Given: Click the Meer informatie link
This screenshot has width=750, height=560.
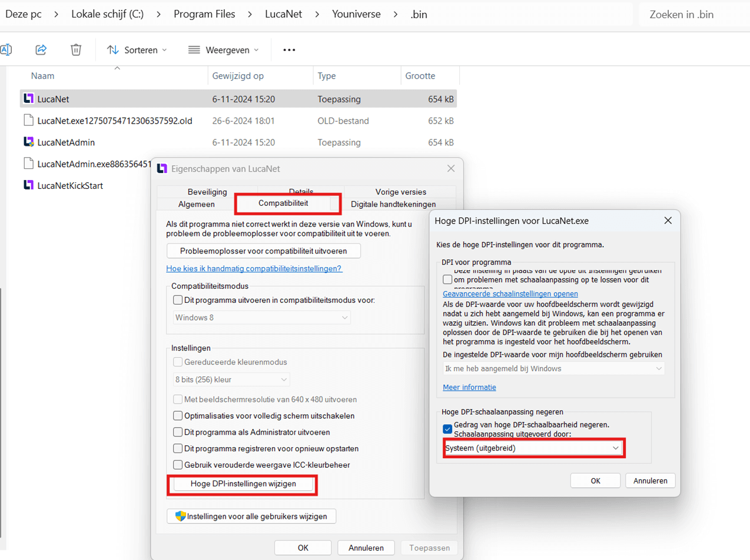Looking at the screenshot, I should tap(469, 387).
